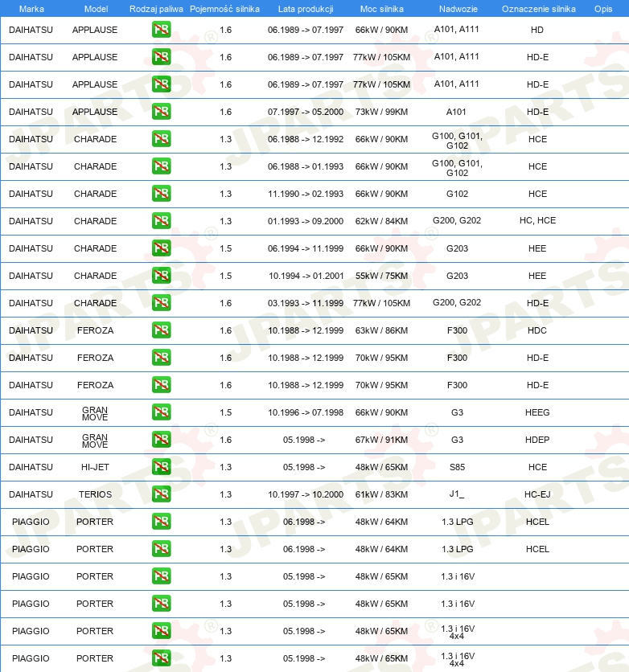Viewport: 629px width, 672px height.
Task: Click the 03.1993 -> 11.1999 cell
Action: click(x=306, y=303)
